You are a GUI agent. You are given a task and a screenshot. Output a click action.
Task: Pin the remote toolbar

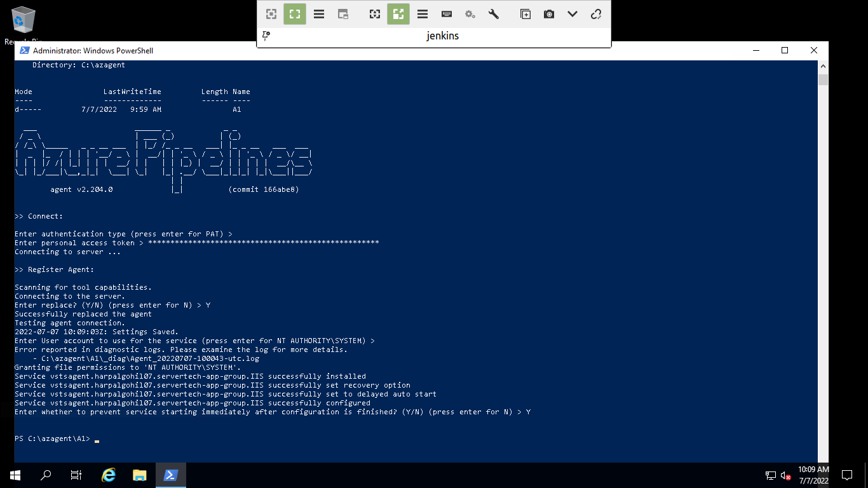266,36
